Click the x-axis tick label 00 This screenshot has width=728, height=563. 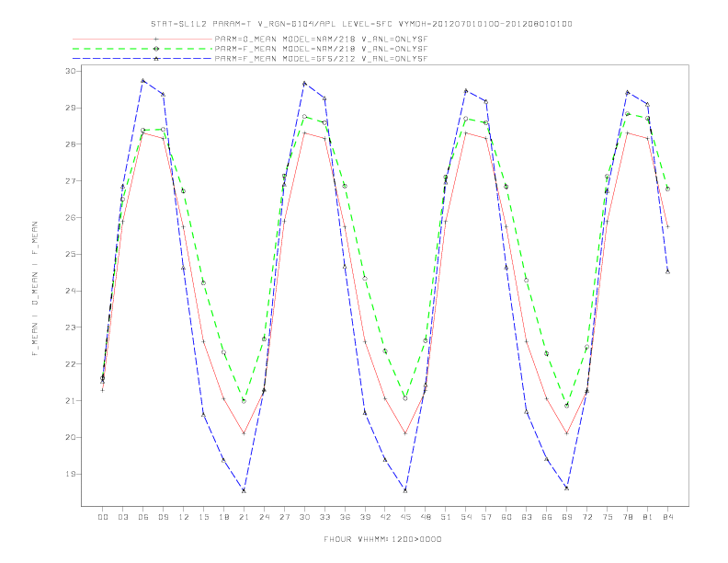point(103,517)
